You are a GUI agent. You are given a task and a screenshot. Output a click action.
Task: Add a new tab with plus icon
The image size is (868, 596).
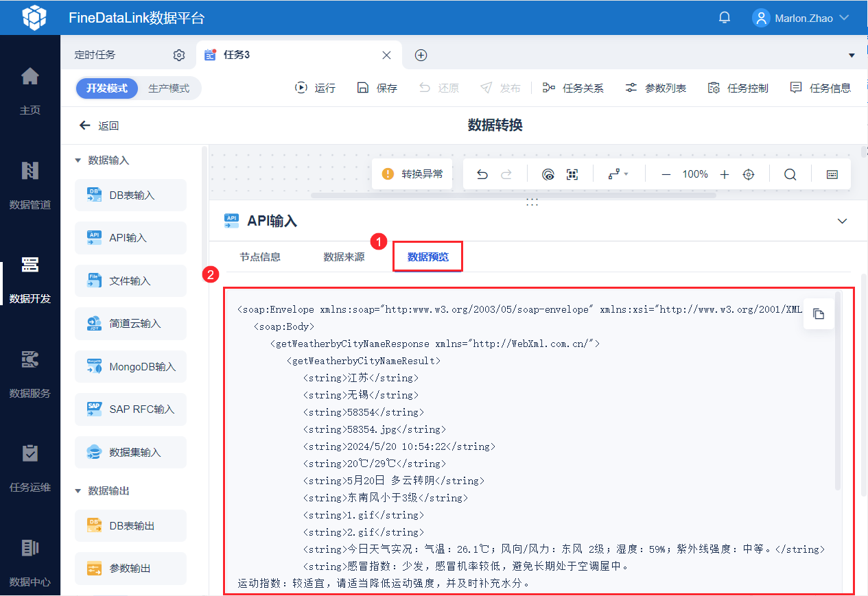pos(421,55)
